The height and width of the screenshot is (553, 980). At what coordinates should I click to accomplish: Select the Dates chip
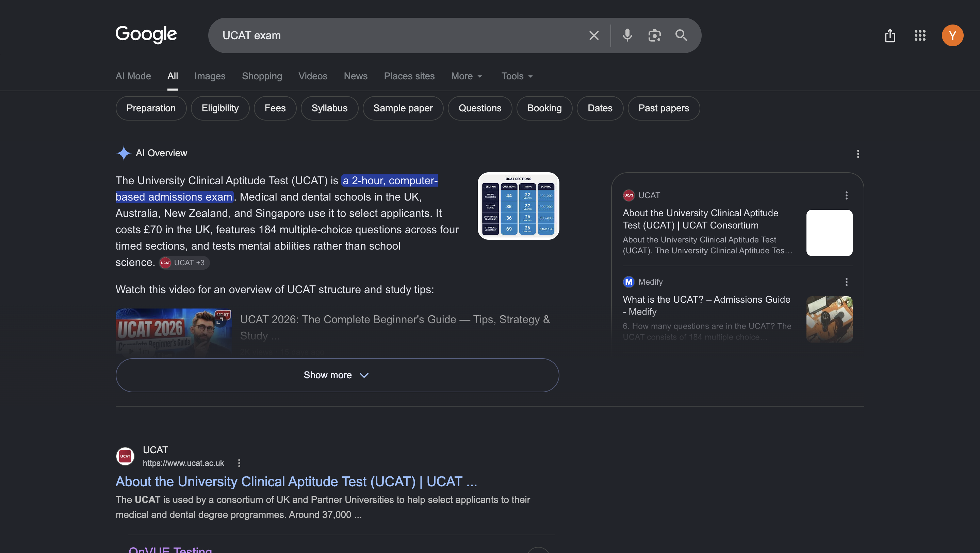(600, 108)
